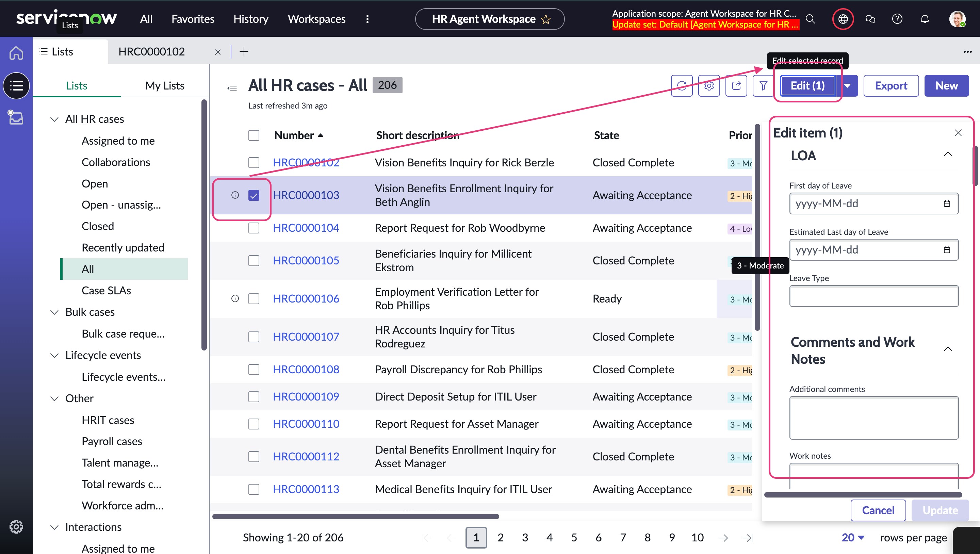Open the help icon
Image resolution: width=980 pixels, height=554 pixels.
(x=897, y=19)
